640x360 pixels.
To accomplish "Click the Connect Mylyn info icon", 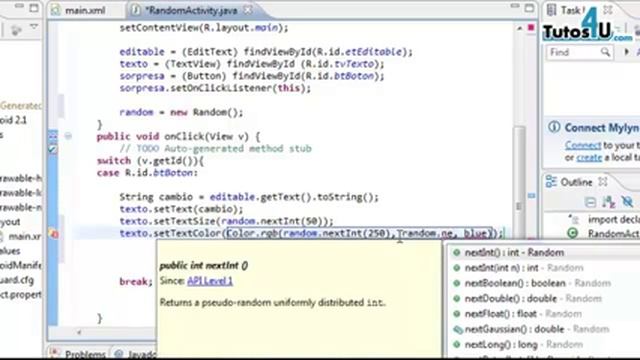I will [x=554, y=127].
